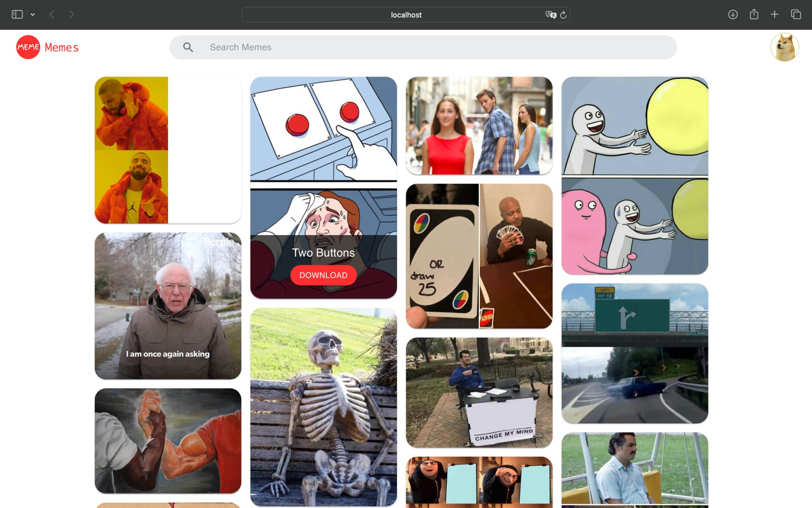812x508 pixels.
Task: Select the Distracted Boyfriend meme
Action: 479,126
